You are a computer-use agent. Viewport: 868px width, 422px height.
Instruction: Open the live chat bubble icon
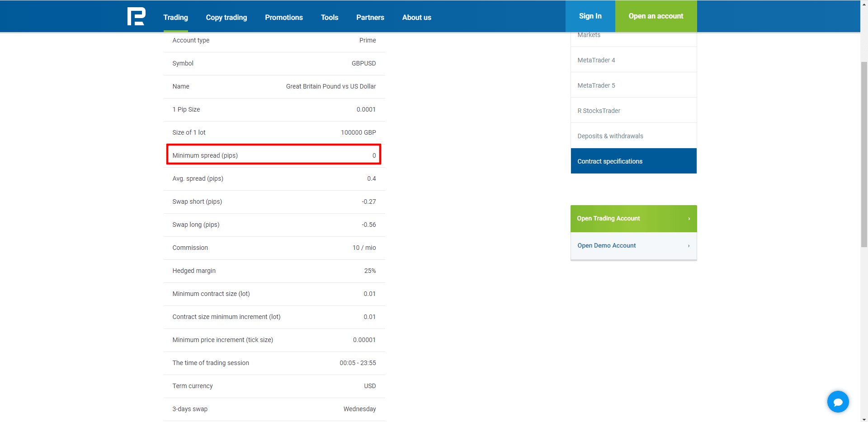[x=838, y=402]
